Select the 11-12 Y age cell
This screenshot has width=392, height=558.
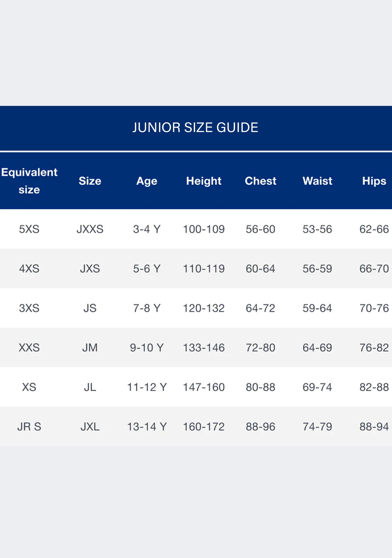pos(147,387)
